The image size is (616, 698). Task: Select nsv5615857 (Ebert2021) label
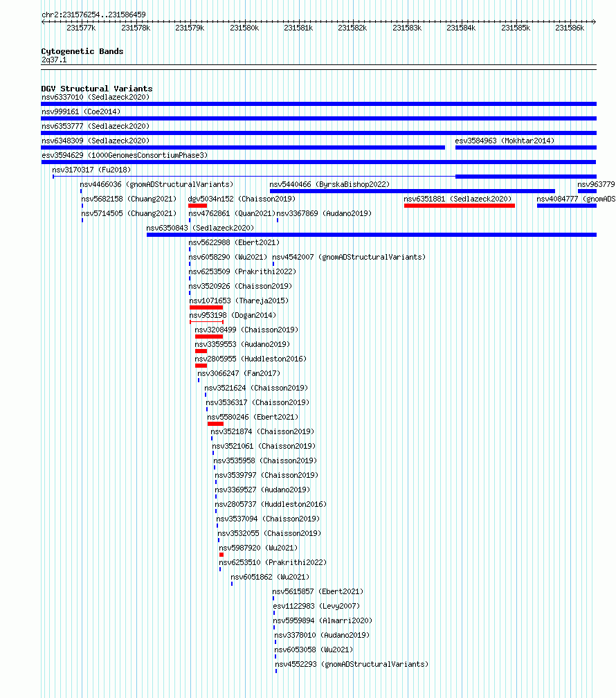click(x=318, y=591)
